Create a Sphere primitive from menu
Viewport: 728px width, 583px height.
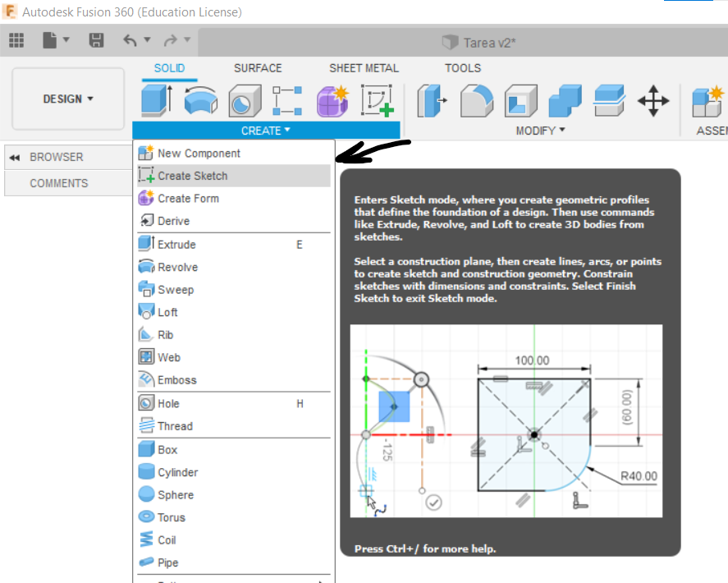click(x=234, y=495)
